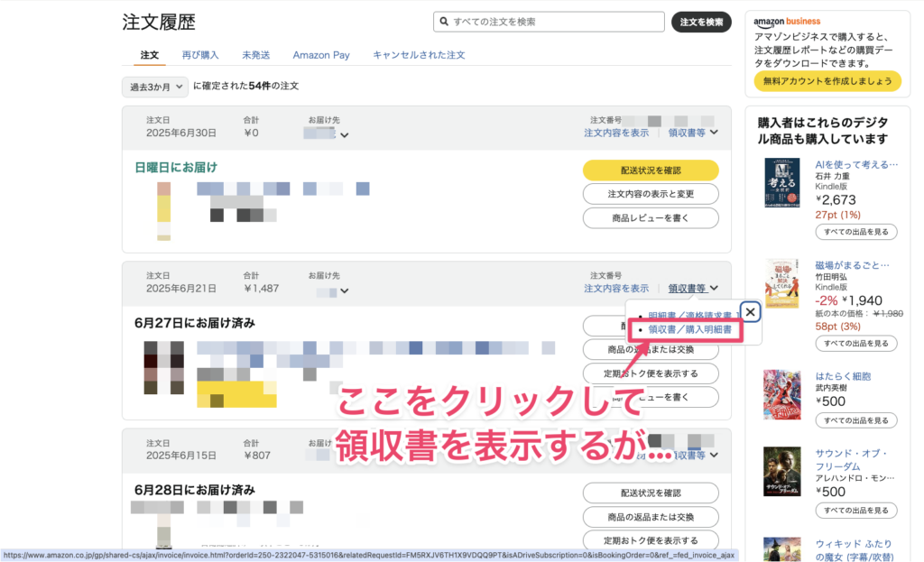The width and height of the screenshot is (924, 562).
Task: Click the June 30 order product thumbnail
Action: 164,211
